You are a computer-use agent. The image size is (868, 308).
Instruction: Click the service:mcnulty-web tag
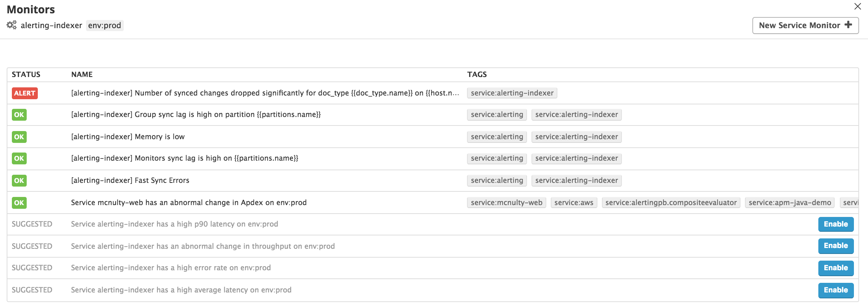coord(506,203)
